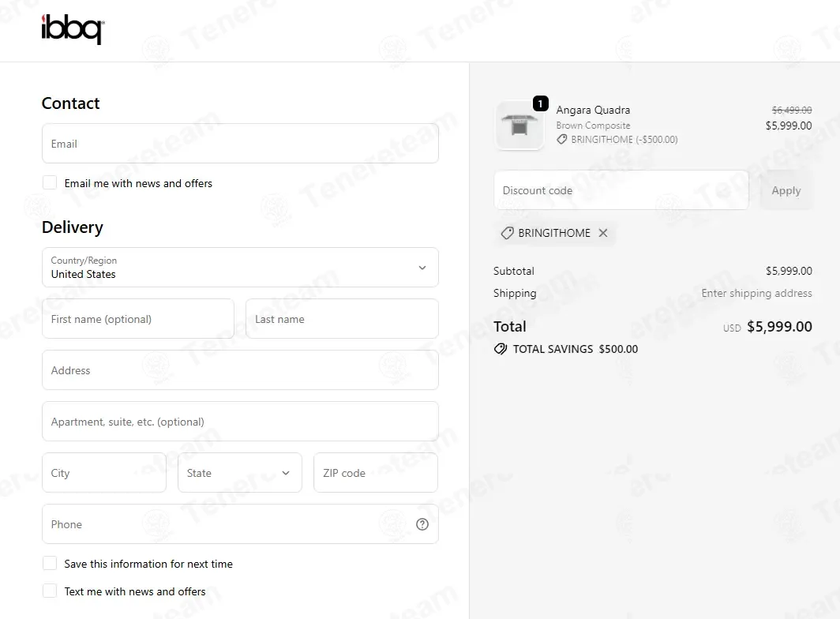Click the ibbq logo
Viewport: 840px width, 619px height.
tap(73, 29)
